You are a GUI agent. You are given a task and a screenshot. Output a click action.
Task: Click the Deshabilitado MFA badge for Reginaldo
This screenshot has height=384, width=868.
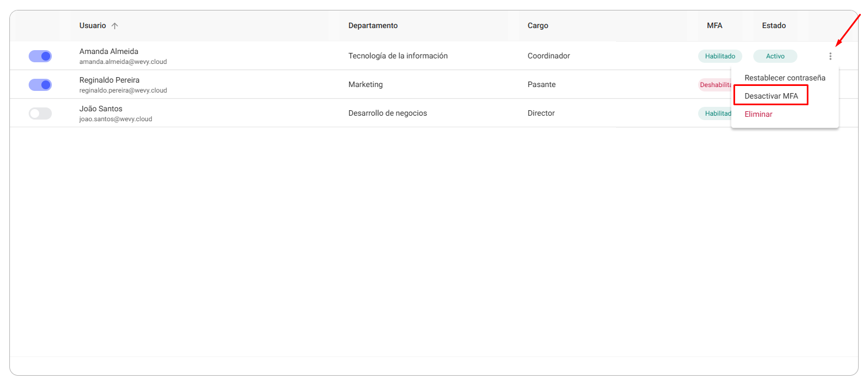coord(715,85)
